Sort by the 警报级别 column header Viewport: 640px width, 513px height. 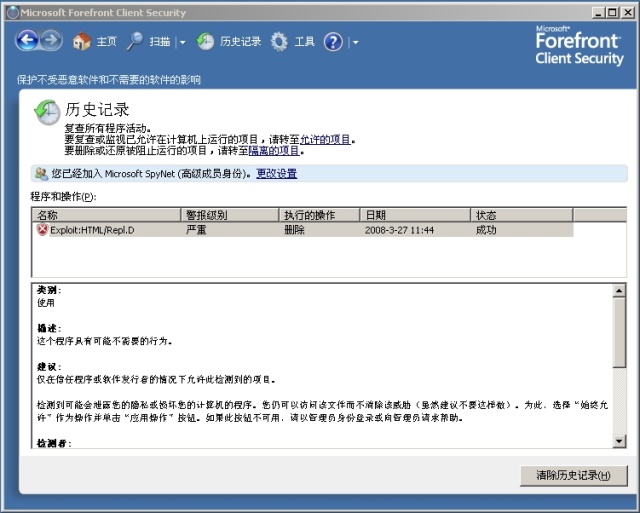(x=230, y=215)
